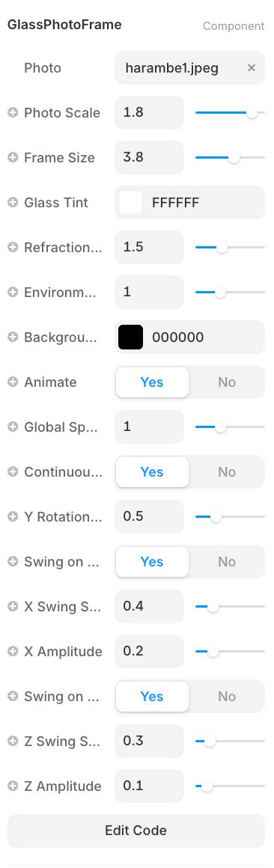Click the plus icon beside Z Amplitude
The height and width of the screenshot is (868, 274).
pos(13,786)
